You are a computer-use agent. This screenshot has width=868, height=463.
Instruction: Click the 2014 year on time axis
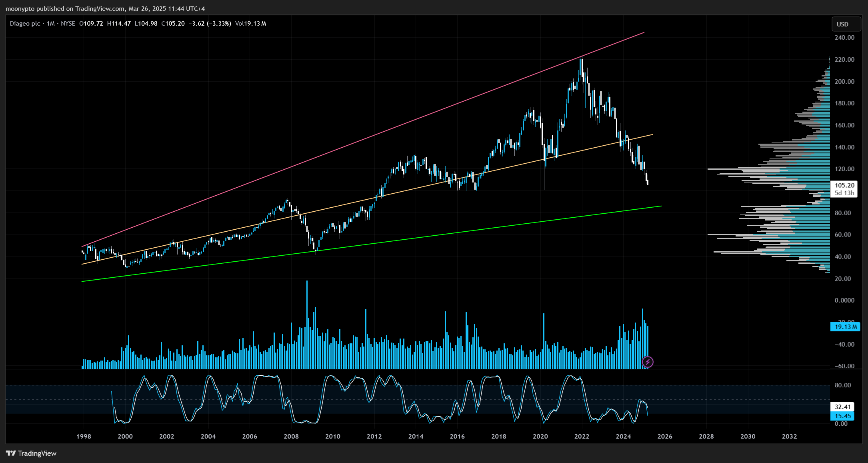(416, 437)
